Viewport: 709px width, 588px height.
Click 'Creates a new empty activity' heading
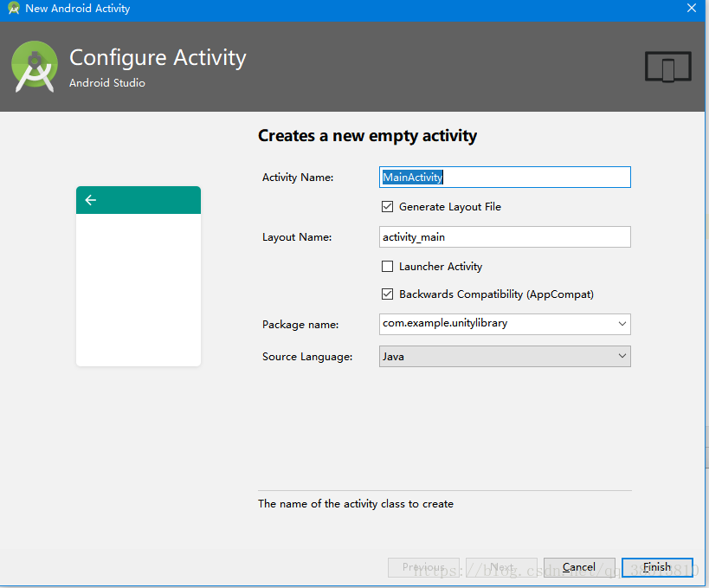(x=367, y=136)
